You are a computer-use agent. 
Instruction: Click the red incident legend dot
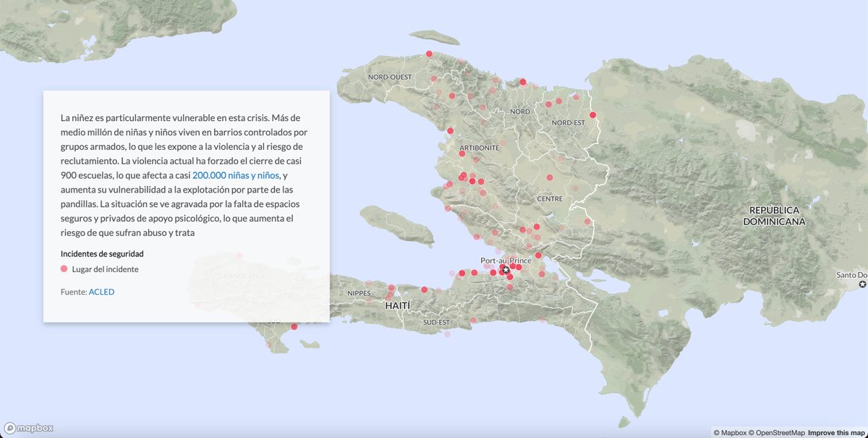(64, 269)
